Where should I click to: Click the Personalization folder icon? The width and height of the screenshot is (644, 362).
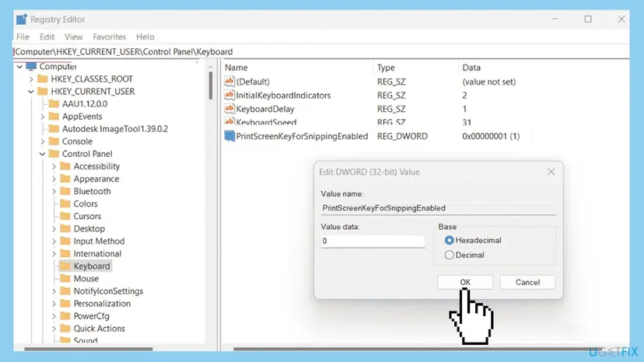[x=65, y=303]
